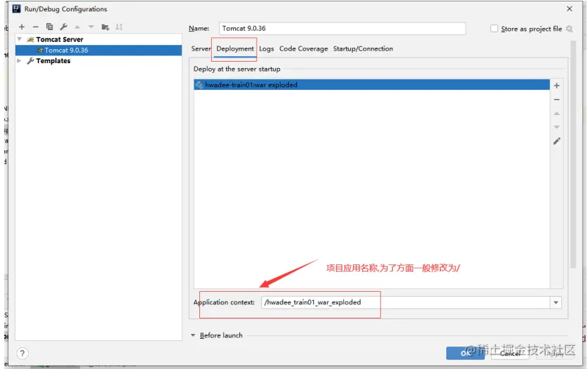
Task: Select hwadee-train01:war exploded artifact row
Action: [x=372, y=85]
